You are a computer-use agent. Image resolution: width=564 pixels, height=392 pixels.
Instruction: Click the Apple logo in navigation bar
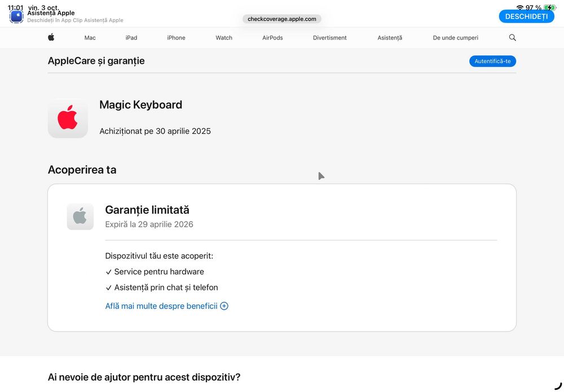click(x=51, y=37)
